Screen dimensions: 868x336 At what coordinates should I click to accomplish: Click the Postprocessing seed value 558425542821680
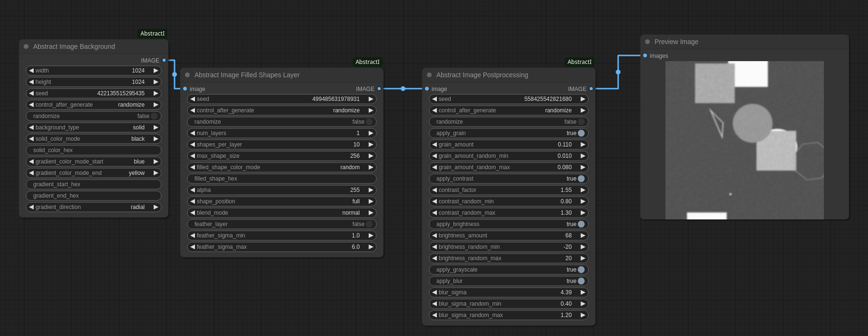pyautogui.click(x=548, y=99)
